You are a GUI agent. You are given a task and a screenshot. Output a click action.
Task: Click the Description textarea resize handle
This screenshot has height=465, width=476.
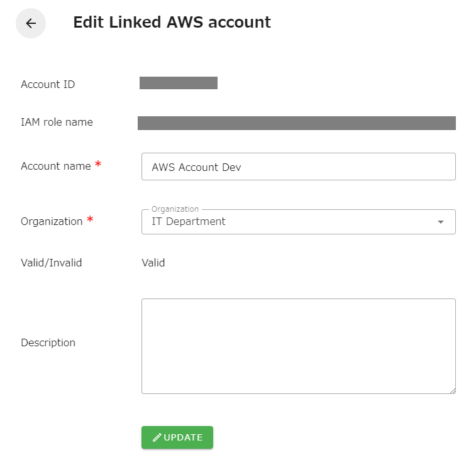(453, 391)
